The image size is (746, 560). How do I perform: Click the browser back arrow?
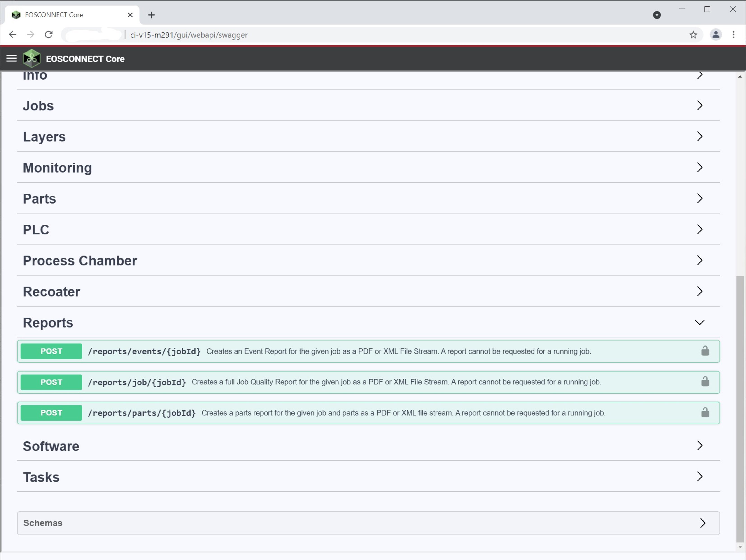pos(12,35)
